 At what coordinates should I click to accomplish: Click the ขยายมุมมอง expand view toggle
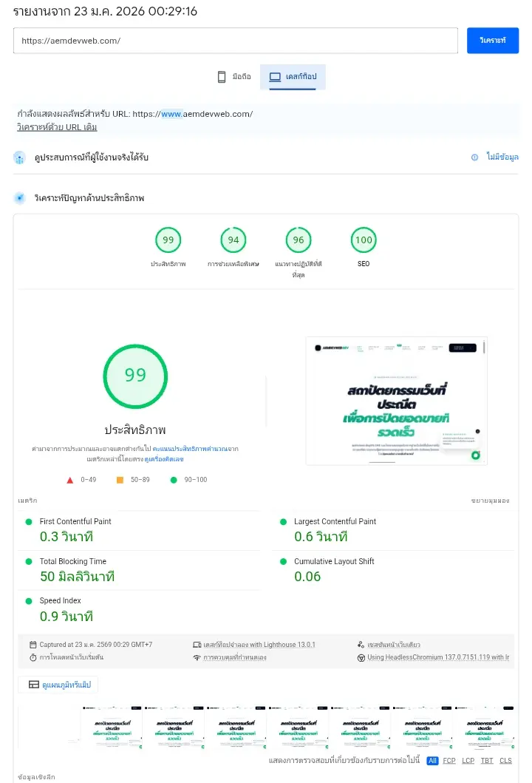coord(490,501)
